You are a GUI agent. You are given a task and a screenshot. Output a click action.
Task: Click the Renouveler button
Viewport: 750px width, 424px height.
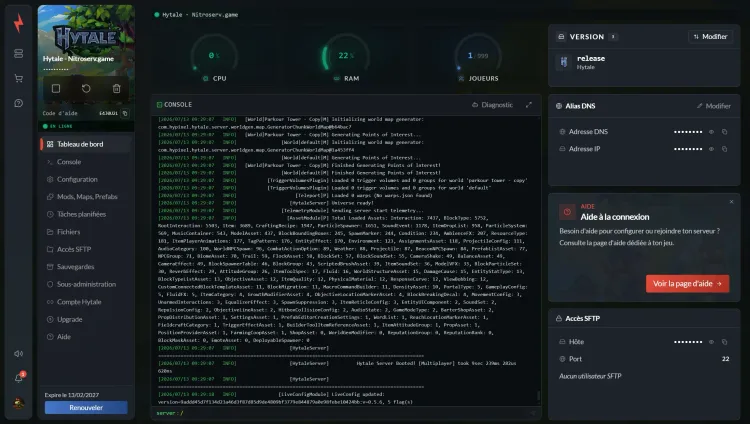pos(86,408)
